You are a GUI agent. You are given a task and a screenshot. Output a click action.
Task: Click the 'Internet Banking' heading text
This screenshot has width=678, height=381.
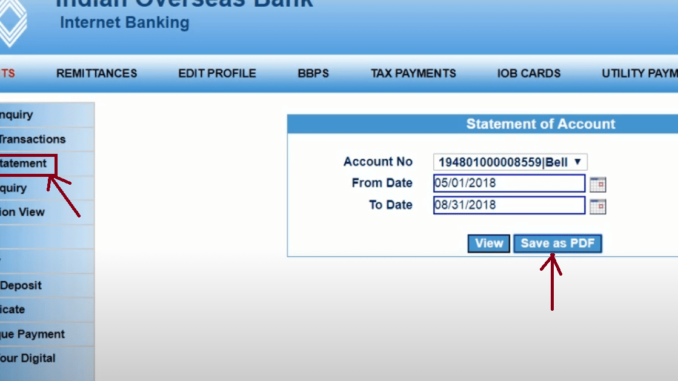point(125,22)
